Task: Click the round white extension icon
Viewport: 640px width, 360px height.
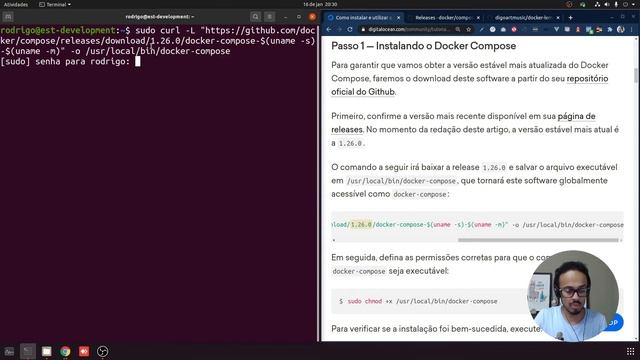Action: (x=493, y=29)
